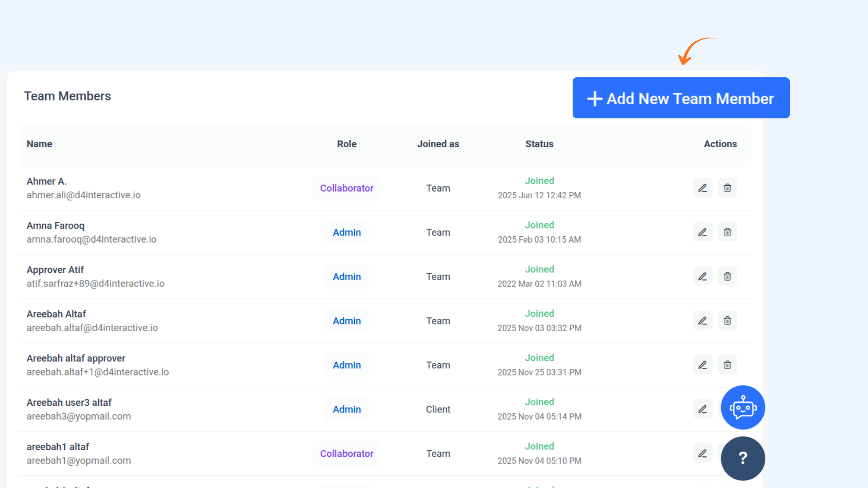
Task: Click Collaborator badge for areebah1 altaf
Action: [x=347, y=454]
